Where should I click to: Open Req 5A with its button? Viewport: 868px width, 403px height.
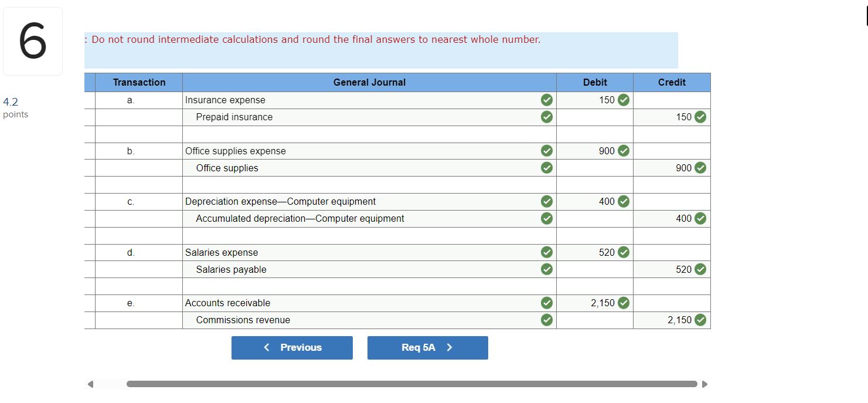click(x=428, y=347)
